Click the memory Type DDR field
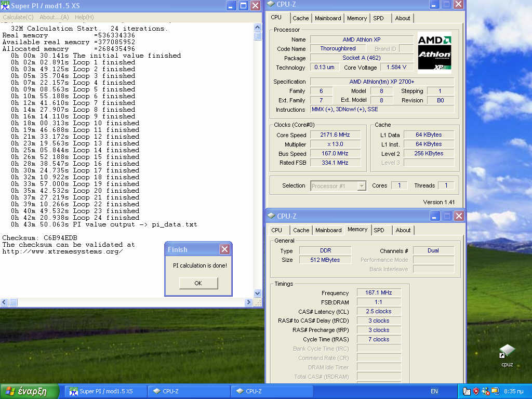Image resolution: width=532 pixels, height=399 pixels. click(325, 250)
